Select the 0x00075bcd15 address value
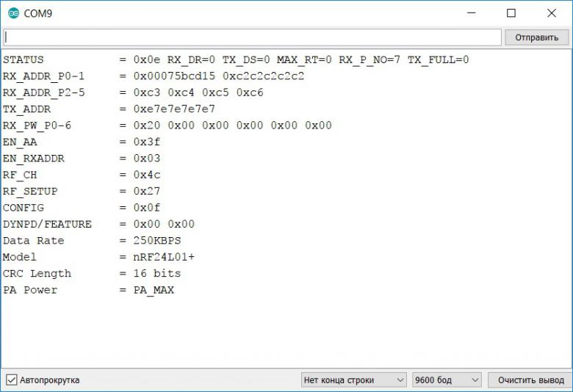Viewport: 573px width, 392px height. pyautogui.click(x=174, y=76)
